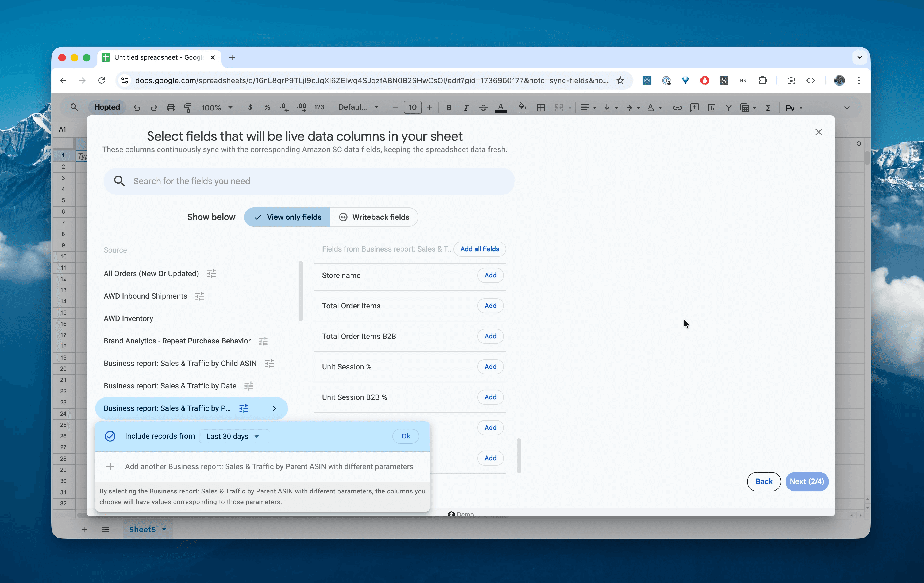Open parameters icon for AWD Inbound Shipments
924x583 pixels.
tap(199, 296)
